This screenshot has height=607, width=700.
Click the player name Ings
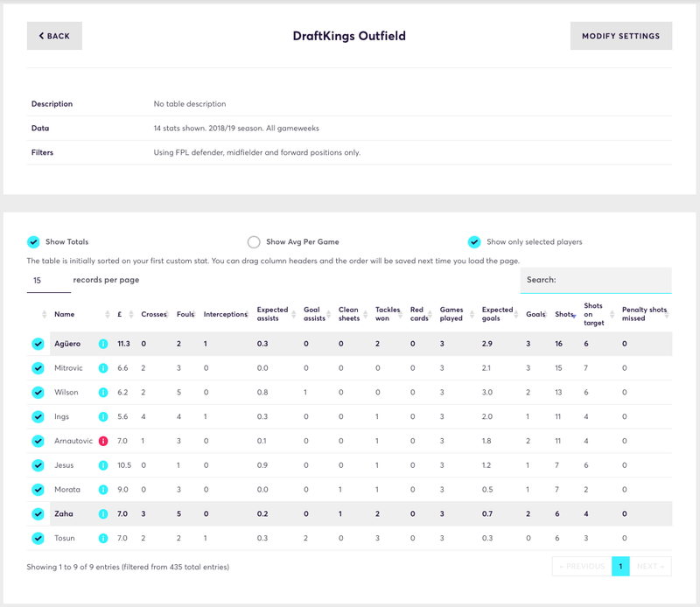(x=61, y=417)
